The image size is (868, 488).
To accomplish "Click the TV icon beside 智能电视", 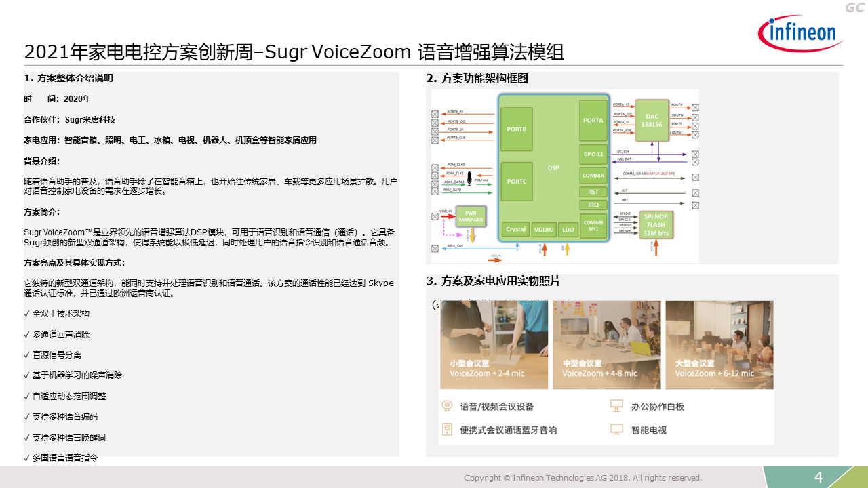I will (x=616, y=429).
